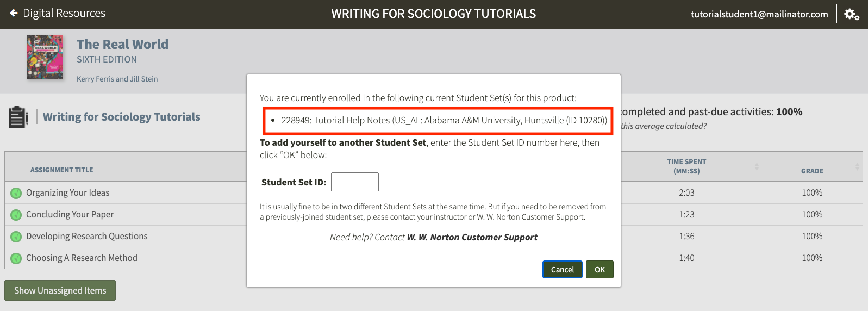Viewport: 868px width, 311px height.
Task: Click The Real World book cover thumbnail
Action: point(45,57)
